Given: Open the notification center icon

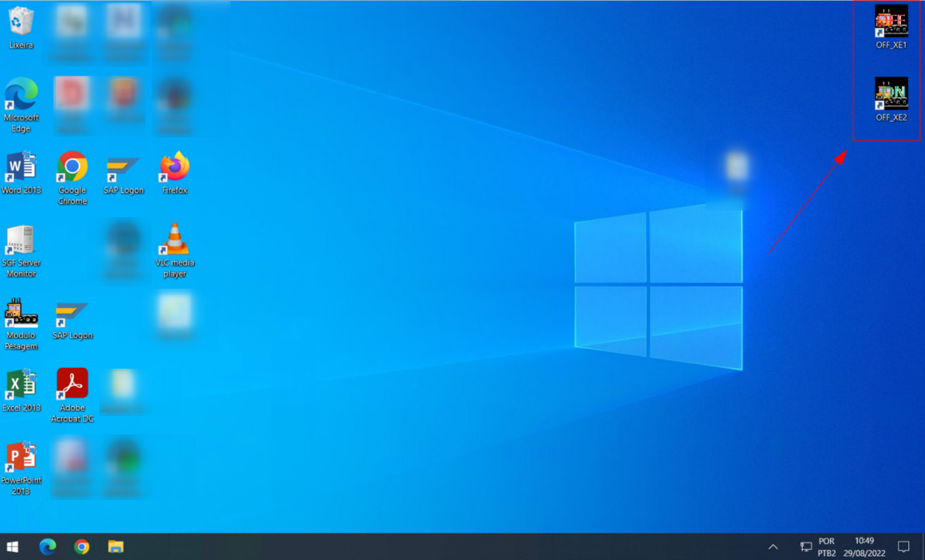Looking at the screenshot, I should coord(903,547).
